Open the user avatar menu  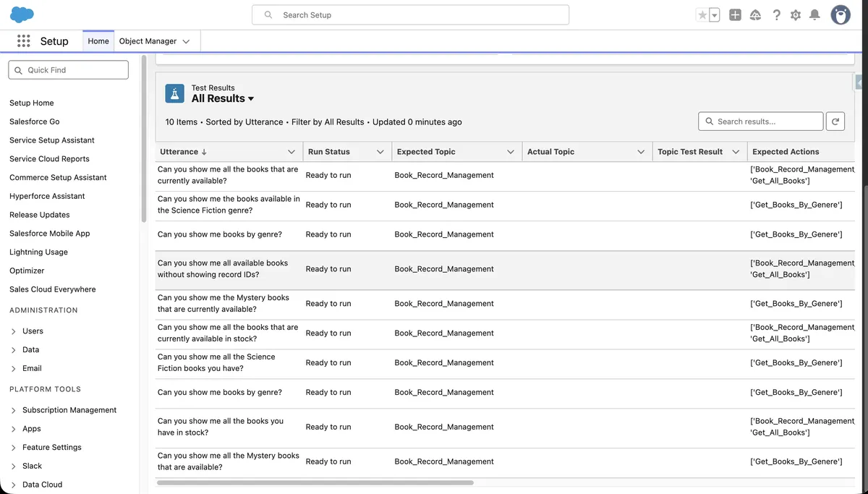click(840, 14)
